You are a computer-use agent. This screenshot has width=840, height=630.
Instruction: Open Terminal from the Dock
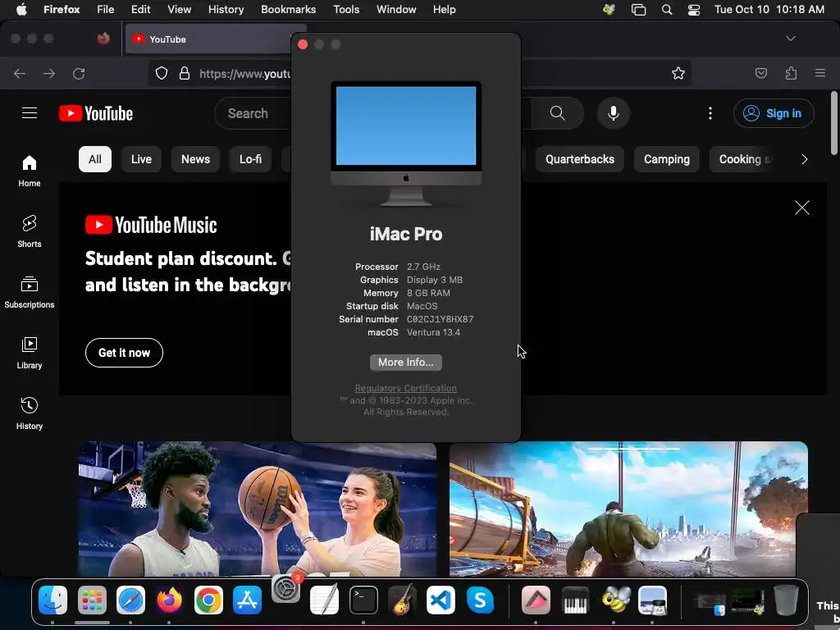(363, 600)
